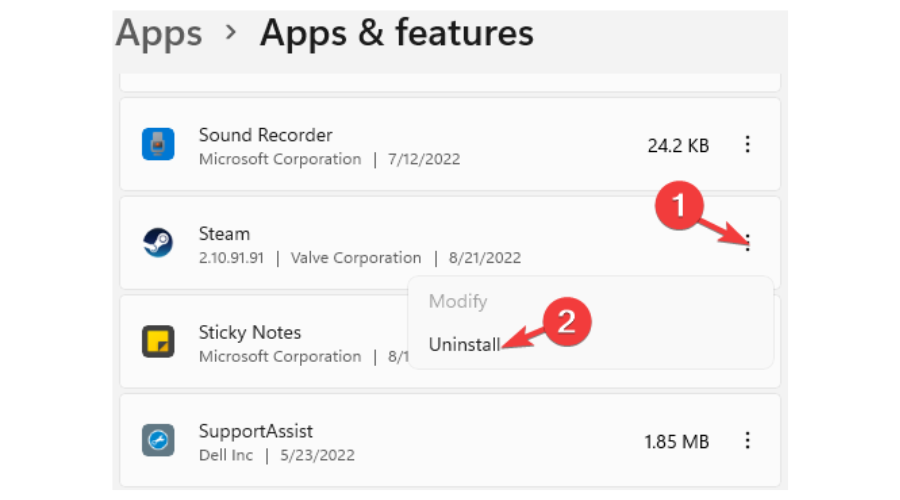Go back to Apps in the breadcrumb
Image resolution: width=900 pixels, height=500 pixels.
pos(159,33)
